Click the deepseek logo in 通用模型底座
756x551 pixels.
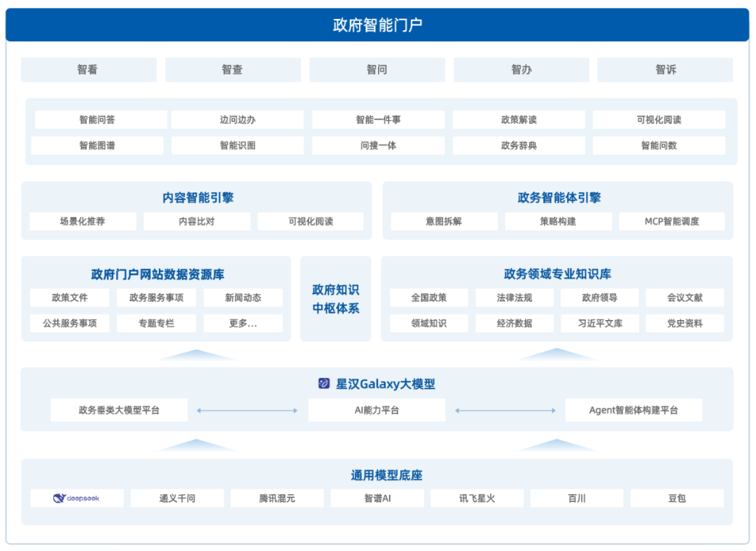tap(76, 498)
